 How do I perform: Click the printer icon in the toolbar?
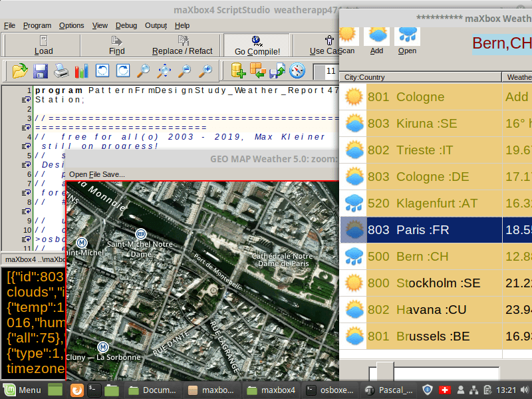[61, 70]
